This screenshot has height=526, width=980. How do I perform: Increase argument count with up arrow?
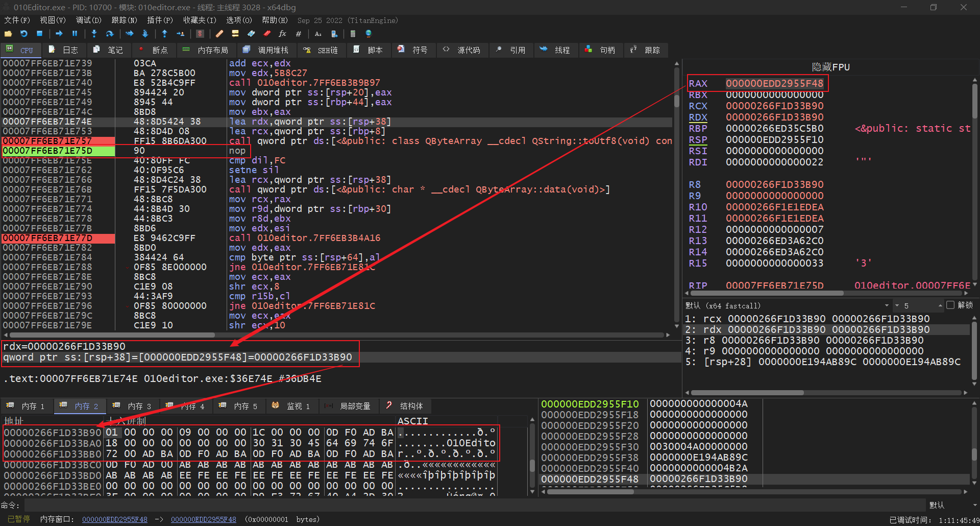940,305
